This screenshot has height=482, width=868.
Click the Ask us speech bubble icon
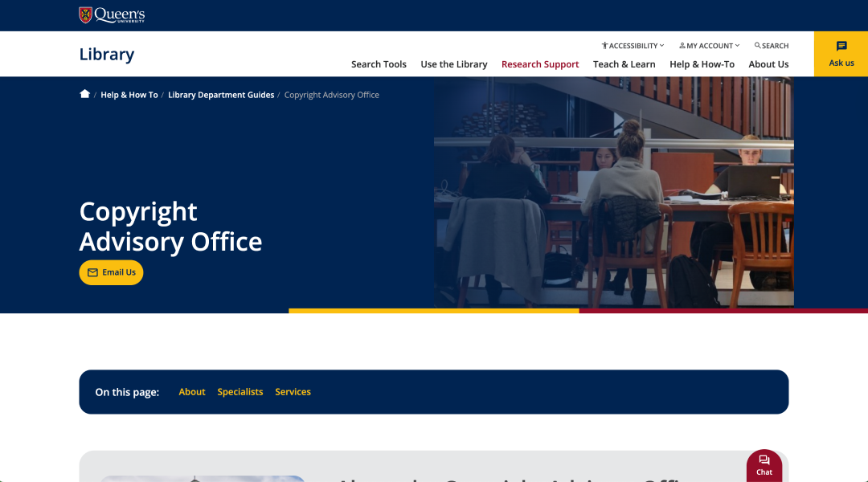(841, 47)
